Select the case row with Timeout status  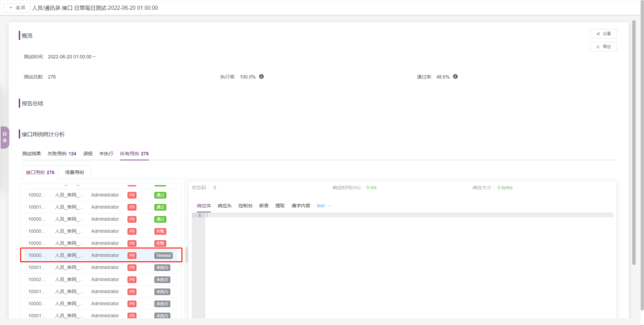tap(101, 256)
